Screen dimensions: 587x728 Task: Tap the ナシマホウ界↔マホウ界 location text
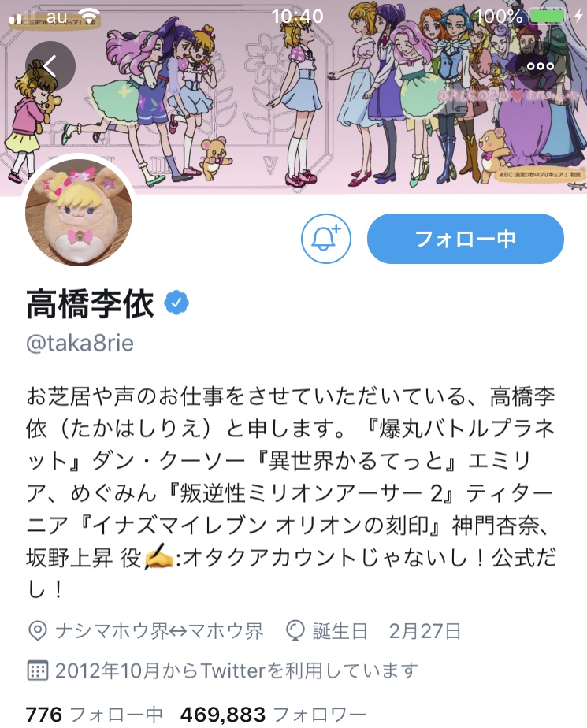coord(159,631)
